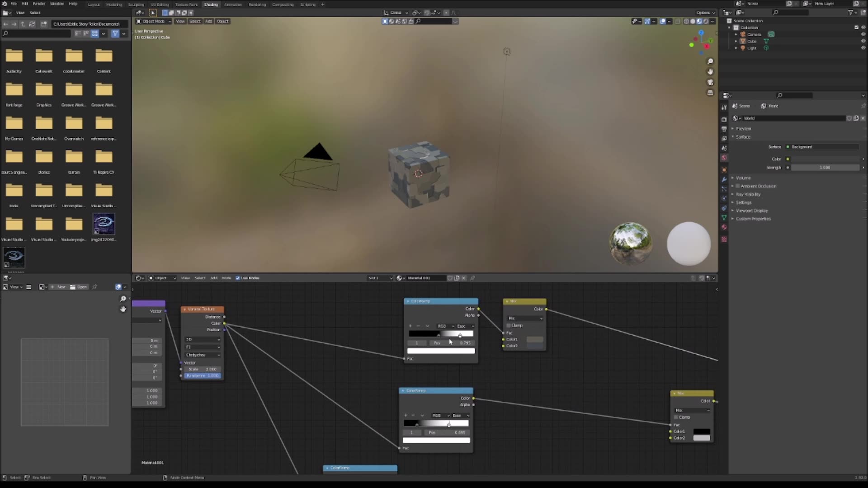This screenshot has width=868, height=488.
Task: Toggle the Use Nodes checkbox in shader editor
Action: 238,278
